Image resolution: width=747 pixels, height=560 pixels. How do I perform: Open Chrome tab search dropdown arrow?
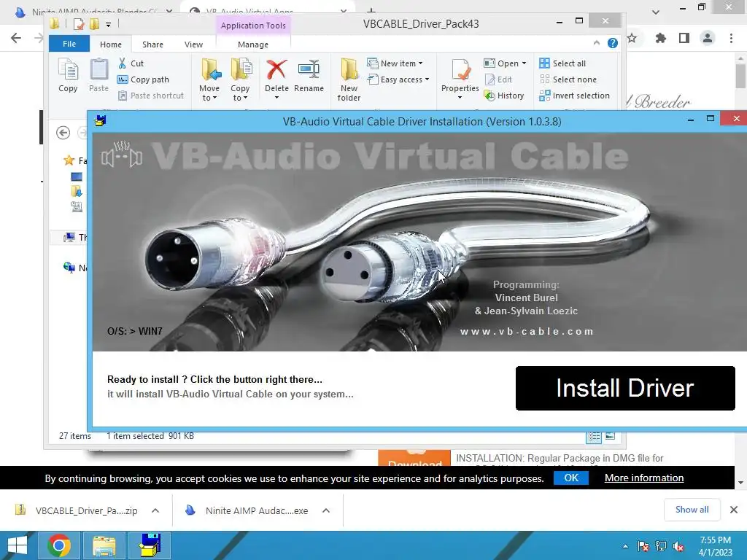tap(656, 12)
